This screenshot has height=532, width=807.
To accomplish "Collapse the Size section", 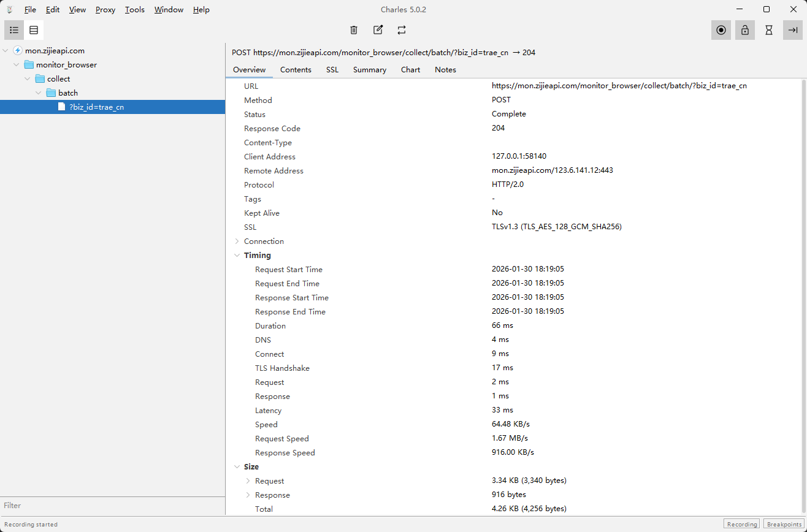I will [237, 467].
